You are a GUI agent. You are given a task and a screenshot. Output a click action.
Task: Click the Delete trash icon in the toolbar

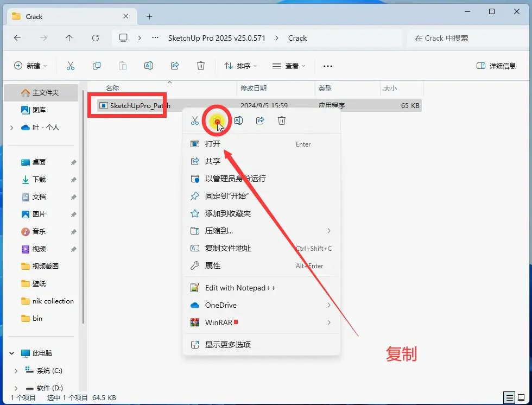pyautogui.click(x=201, y=66)
